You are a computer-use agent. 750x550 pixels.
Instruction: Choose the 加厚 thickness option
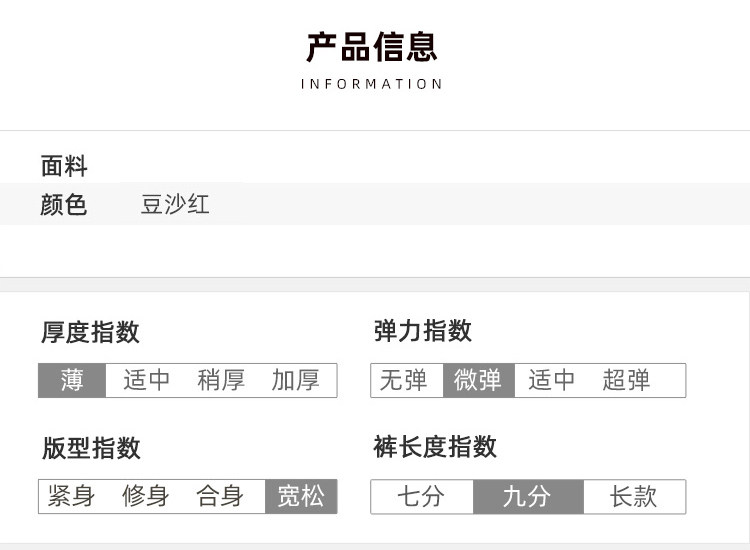(295, 380)
